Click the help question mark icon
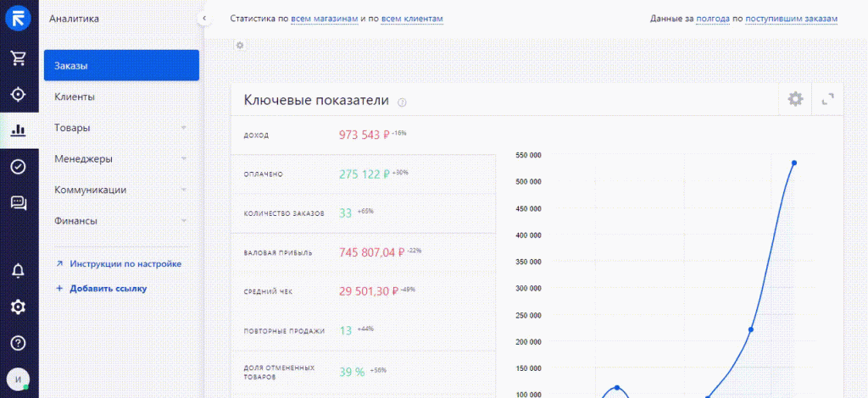The image size is (868, 398). pyautogui.click(x=18, y=343)
